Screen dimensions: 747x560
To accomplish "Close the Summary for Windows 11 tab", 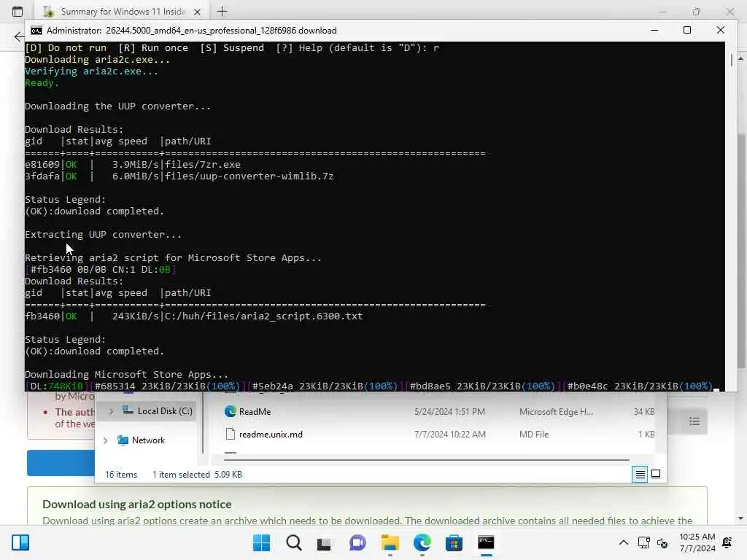I will click(197, 12).
